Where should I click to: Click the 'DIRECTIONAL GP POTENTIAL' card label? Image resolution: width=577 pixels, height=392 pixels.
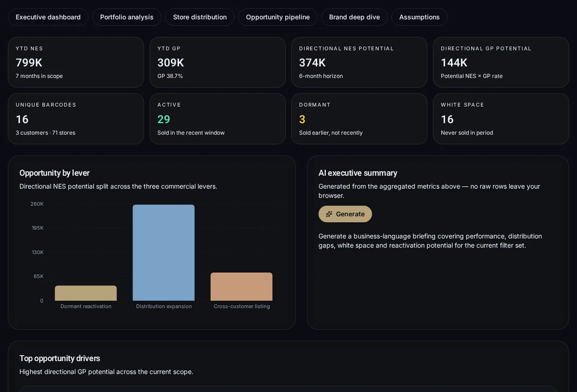click(x=486, y=49)
